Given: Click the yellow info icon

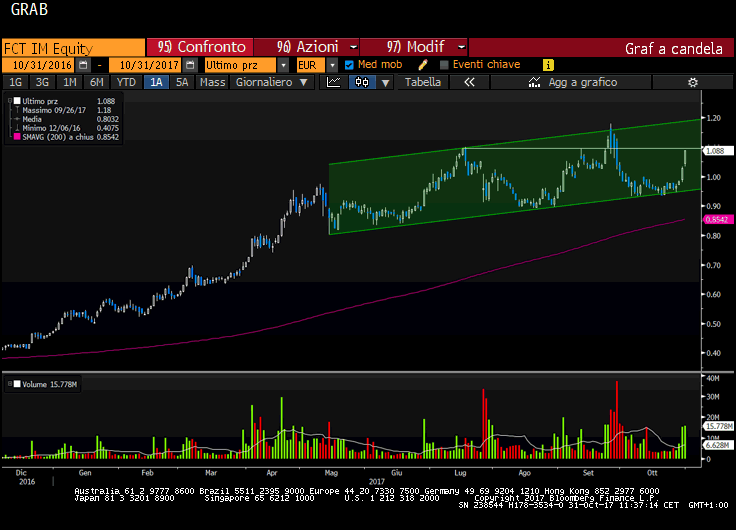Looking at the screenshot, I should [548, 65].
